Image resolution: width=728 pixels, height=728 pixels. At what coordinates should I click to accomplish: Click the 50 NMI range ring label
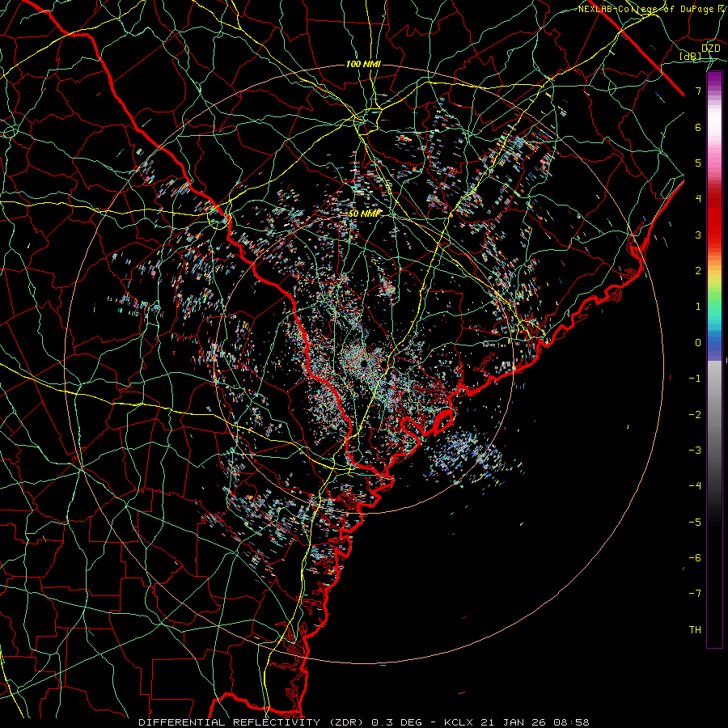365,214
